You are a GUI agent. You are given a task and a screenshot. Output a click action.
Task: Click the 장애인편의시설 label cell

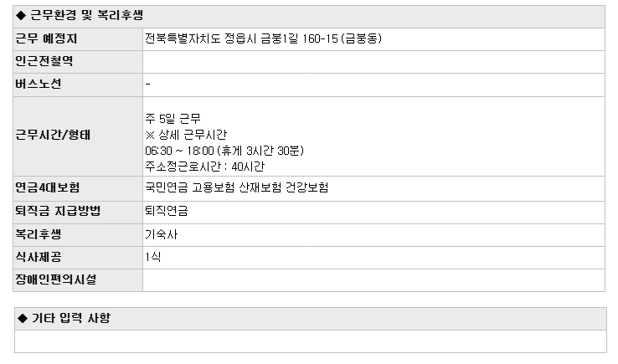[78, 280]
